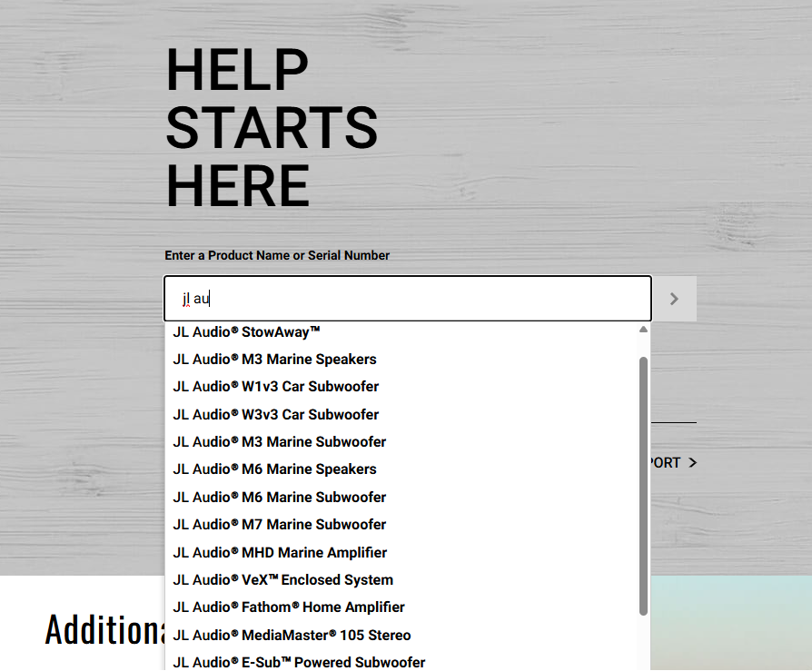Select JL Audio Fathom Home Amplifier
This screenshot has height=671, width=812.
tap(289, 607)
